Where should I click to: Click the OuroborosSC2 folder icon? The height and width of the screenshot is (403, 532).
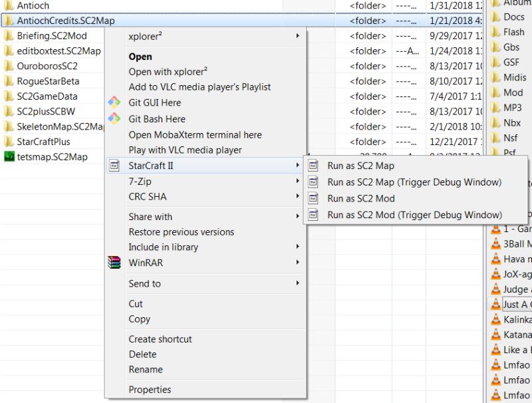point(9,66)
